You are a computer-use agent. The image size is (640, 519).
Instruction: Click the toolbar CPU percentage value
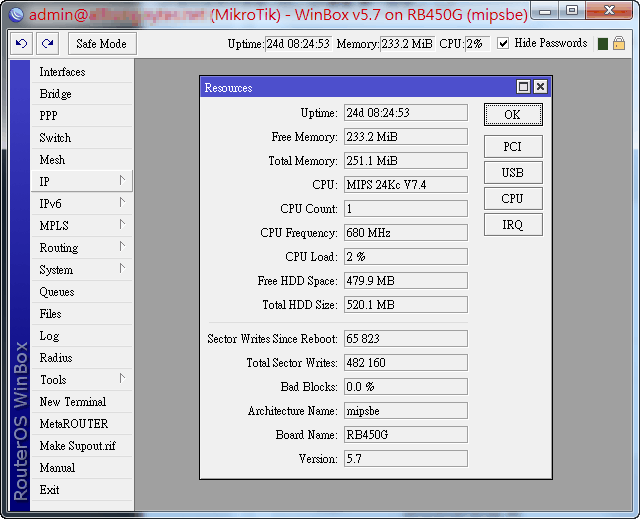click(x=477, y=44)
